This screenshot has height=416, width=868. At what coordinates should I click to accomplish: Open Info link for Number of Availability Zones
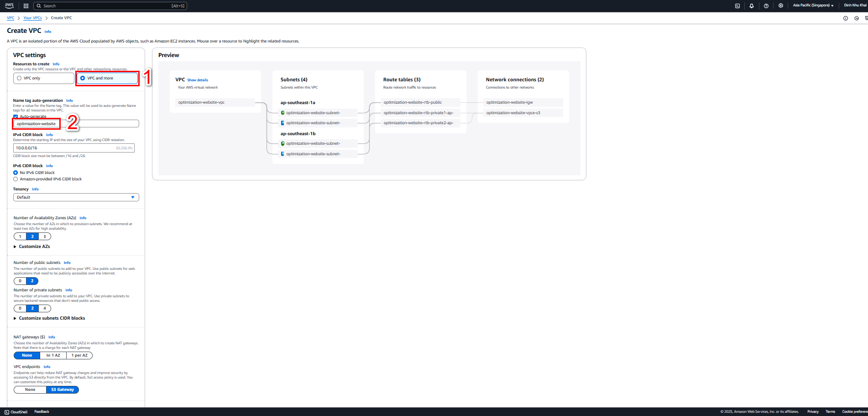(x=83, y=218)
